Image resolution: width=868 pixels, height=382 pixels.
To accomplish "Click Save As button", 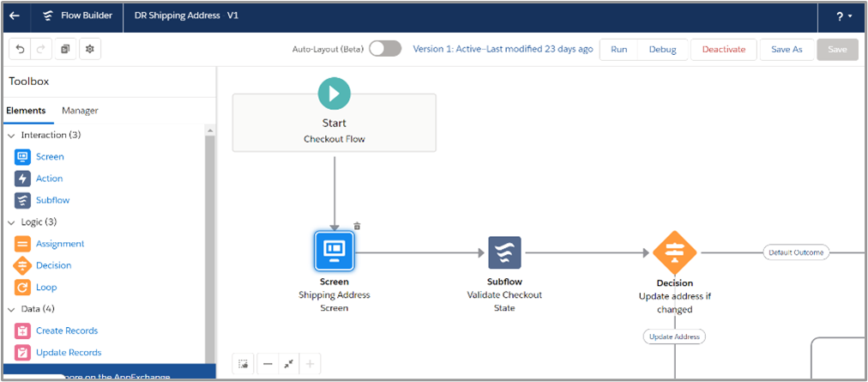I will tap(787, 49).
